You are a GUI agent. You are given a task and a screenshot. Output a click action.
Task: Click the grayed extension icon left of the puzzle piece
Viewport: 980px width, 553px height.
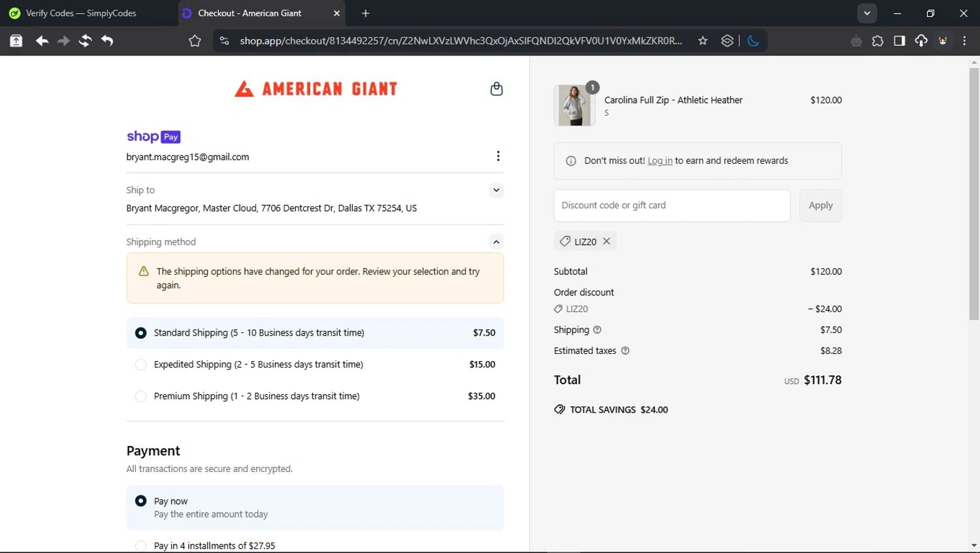coord(856,41)
